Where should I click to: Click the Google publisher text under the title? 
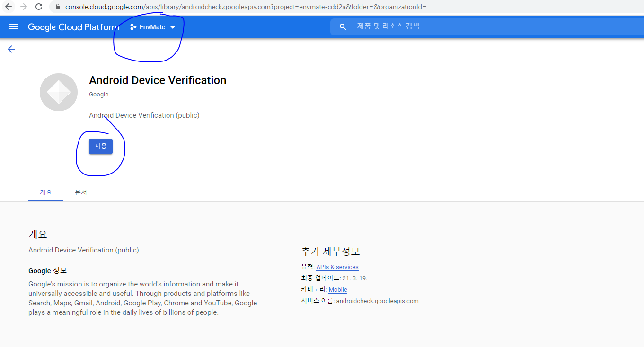click(98, 95)
